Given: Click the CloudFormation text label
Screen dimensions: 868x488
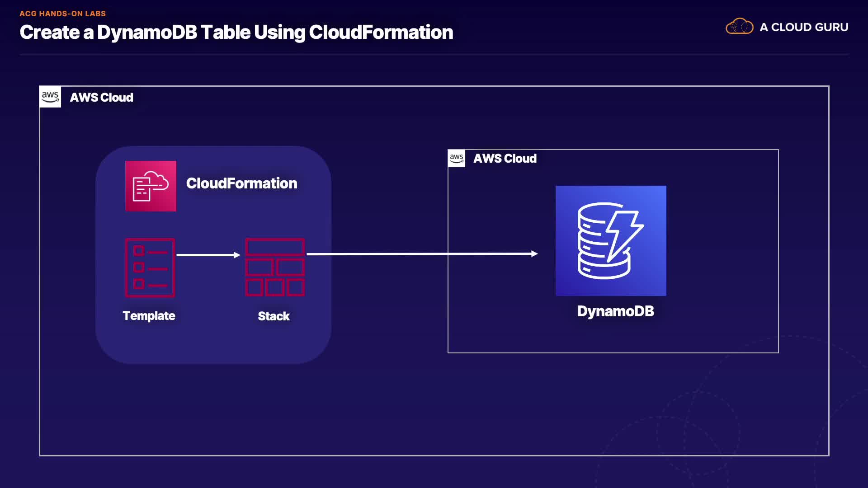Looking at the screenshot, I should click(241, 183).
